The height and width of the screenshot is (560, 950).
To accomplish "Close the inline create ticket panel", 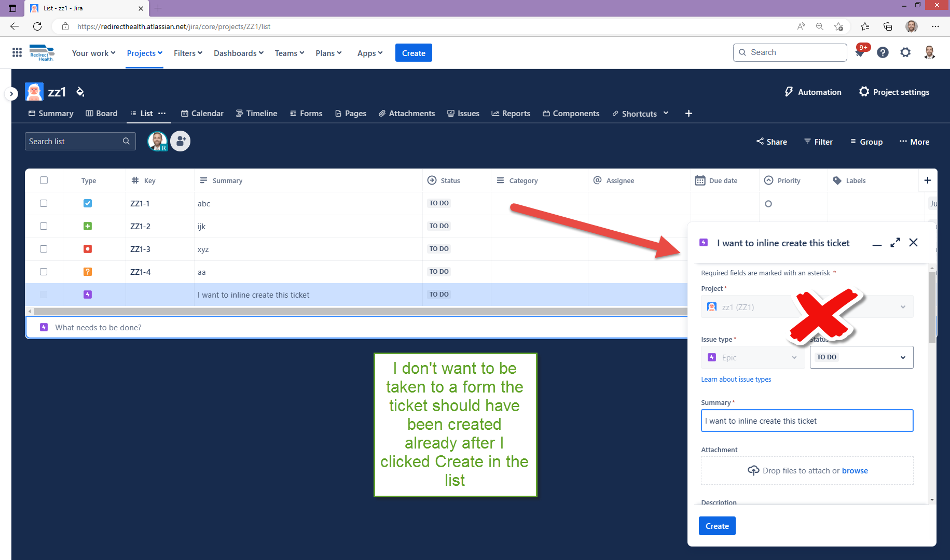I will (x=914, y=243).
